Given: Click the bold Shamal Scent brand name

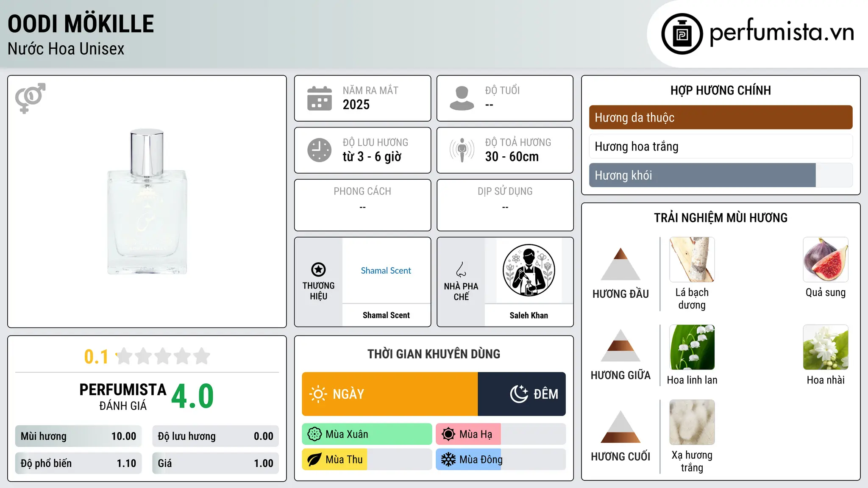Looking at the screenshot, I should click(386, 315).
